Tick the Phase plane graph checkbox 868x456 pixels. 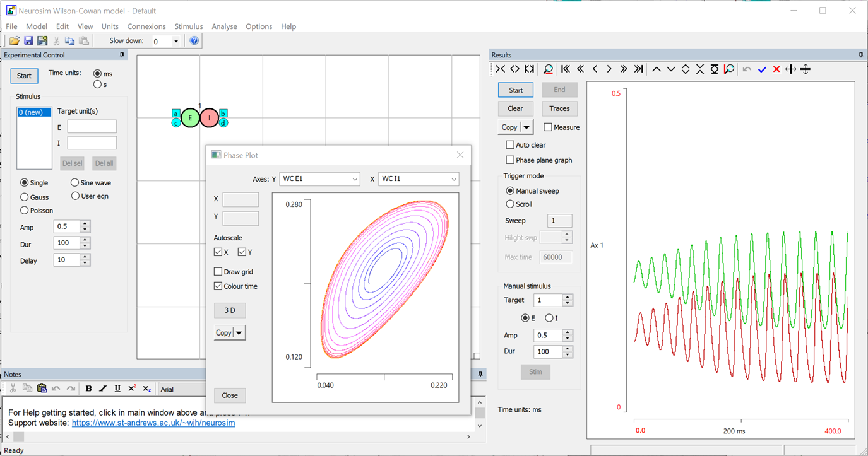pyautogui.click(x=510, y=160)
